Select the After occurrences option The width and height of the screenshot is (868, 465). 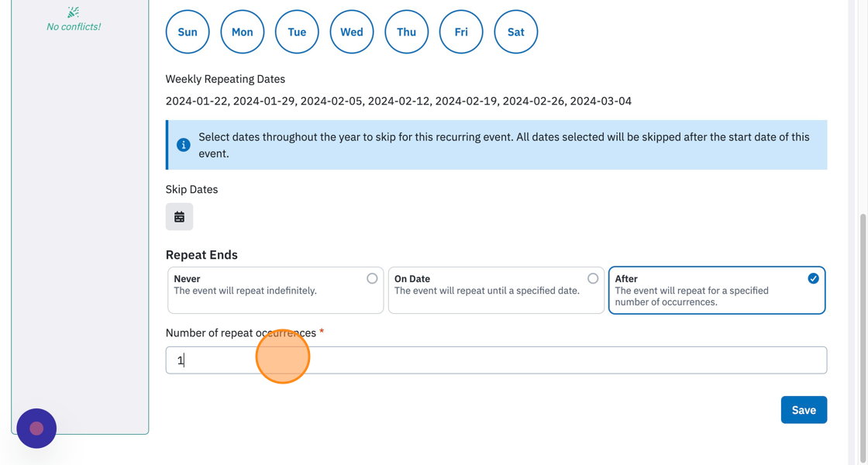click(x=717, y=290)
